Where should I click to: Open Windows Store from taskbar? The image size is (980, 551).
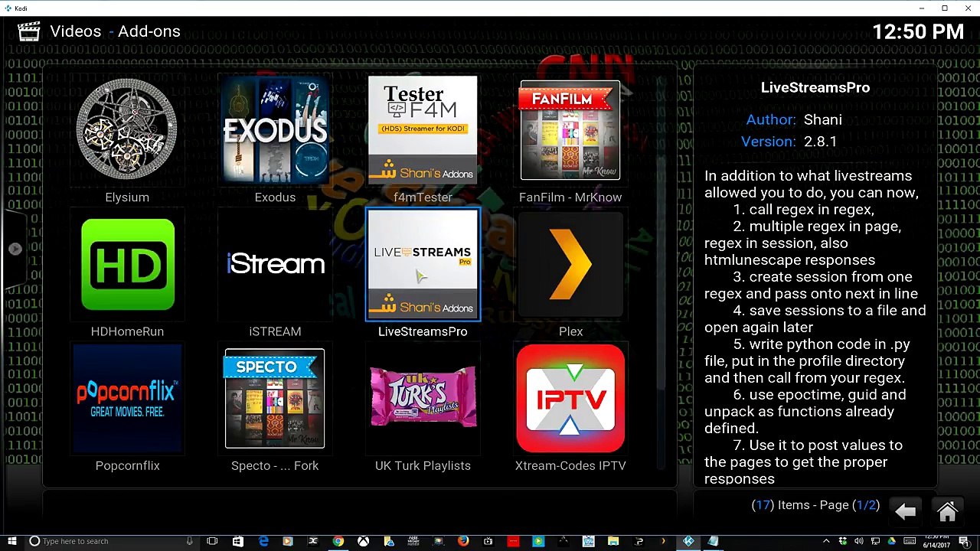pos(237,541)
